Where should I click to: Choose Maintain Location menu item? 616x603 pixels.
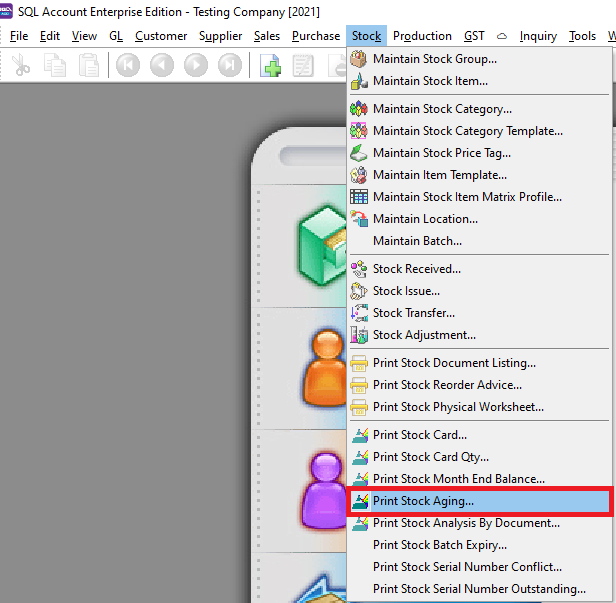[425, 219]
